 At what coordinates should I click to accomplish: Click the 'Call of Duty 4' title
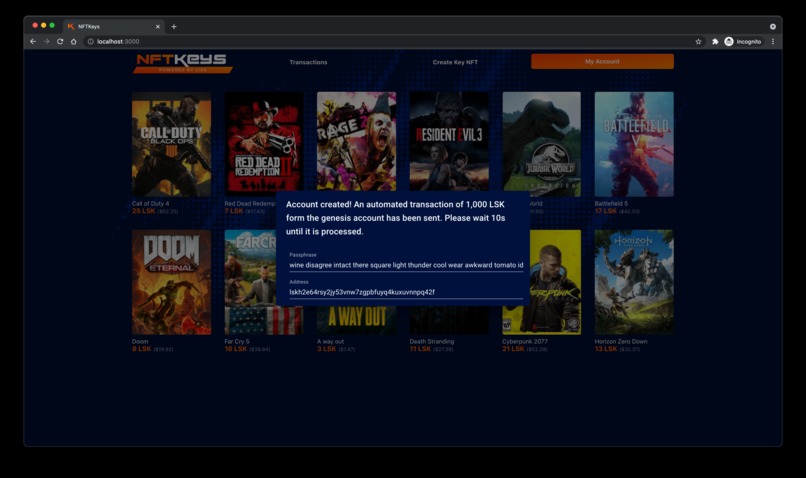coord(150,204)
